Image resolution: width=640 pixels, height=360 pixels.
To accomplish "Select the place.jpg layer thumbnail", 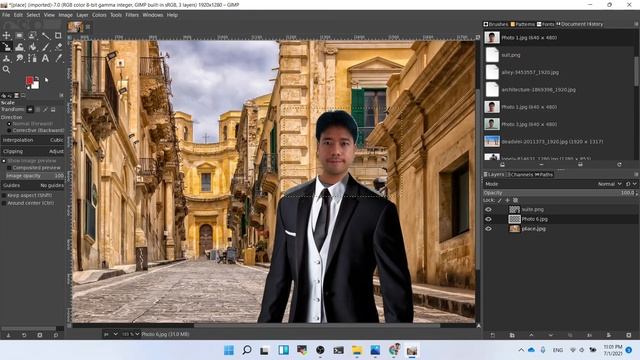I will pos(514,229).
